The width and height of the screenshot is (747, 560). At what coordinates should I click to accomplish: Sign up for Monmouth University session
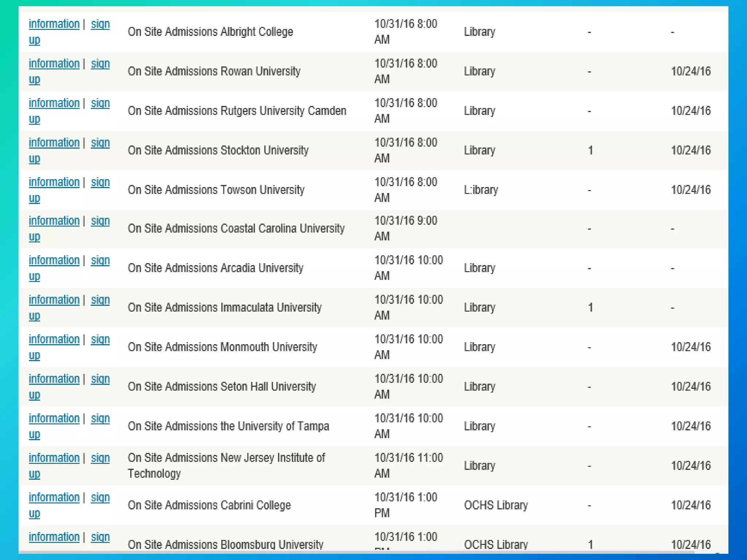[100, 339]
